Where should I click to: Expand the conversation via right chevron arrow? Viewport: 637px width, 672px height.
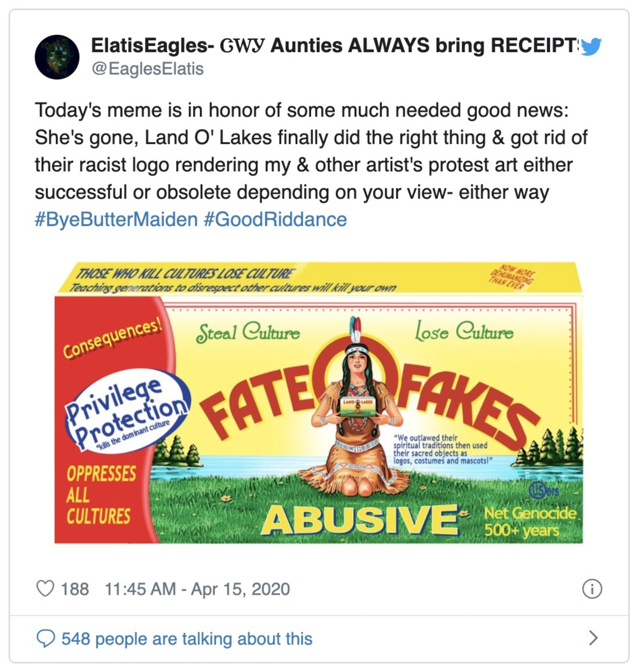(x=593, y=638)
